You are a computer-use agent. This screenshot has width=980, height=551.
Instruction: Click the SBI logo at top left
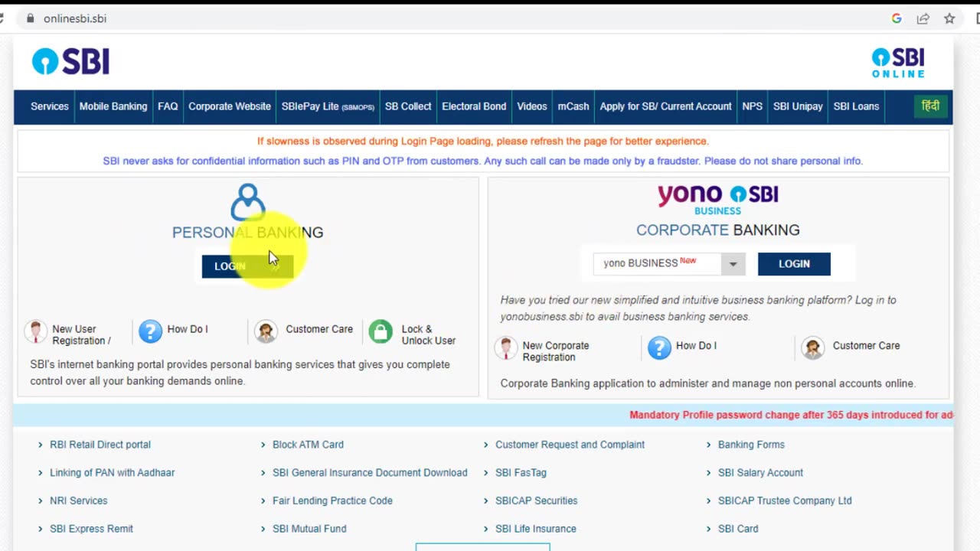pyautogui.click(x=70, y=61)
